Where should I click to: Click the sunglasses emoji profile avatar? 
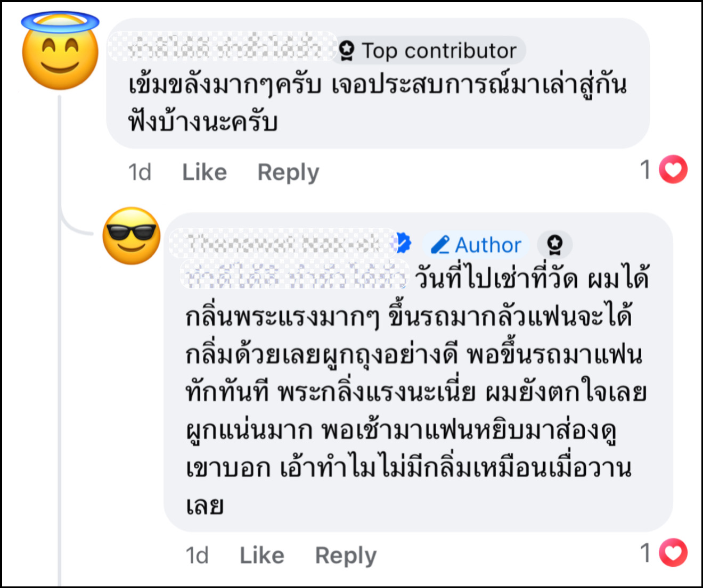tap(132, 236)
